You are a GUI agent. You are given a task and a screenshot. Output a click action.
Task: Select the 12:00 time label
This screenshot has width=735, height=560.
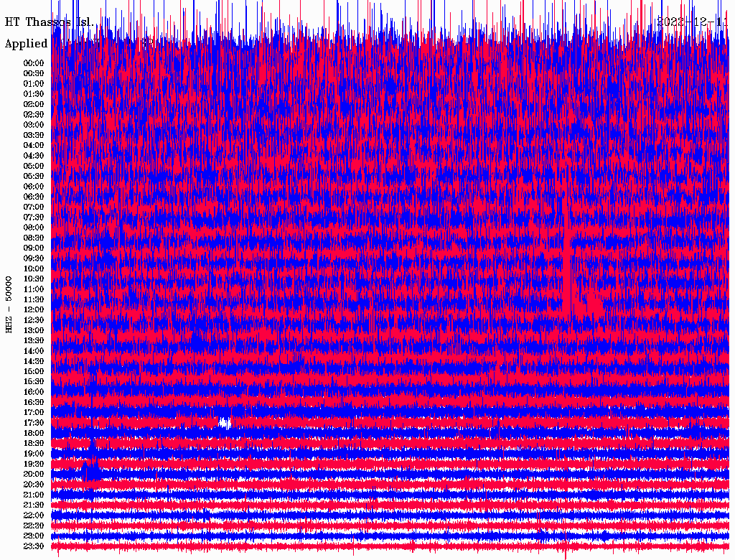point(34,309)
